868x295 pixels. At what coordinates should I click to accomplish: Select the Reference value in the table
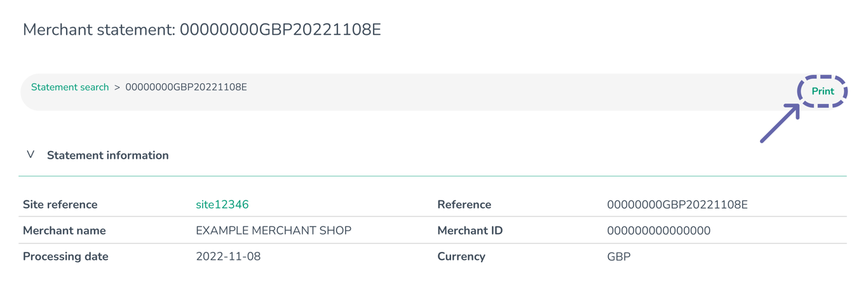point(677,205)
